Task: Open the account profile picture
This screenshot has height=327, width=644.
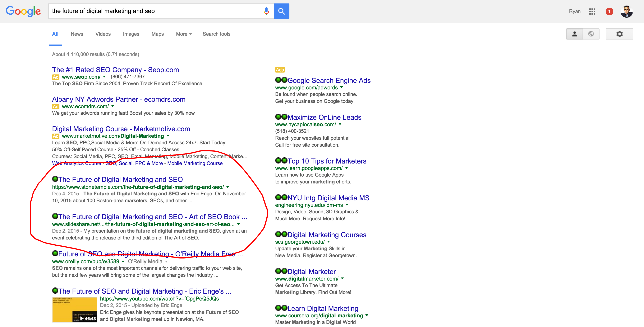Action: pyautogui.click(x=627, y=12)
